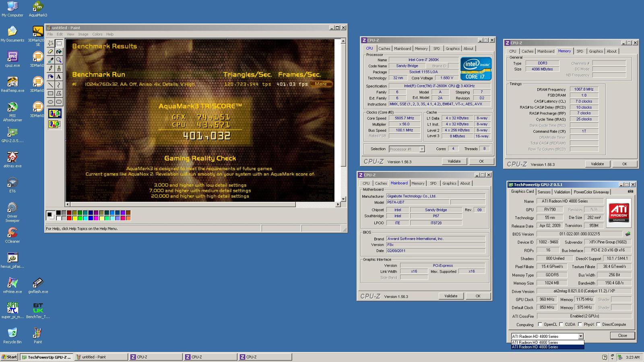Image resolution: width=644 pixels, height=362 pixels.
Task: Enable the CUDA checkbox in GPU-Z
Action: pos(561,325)
